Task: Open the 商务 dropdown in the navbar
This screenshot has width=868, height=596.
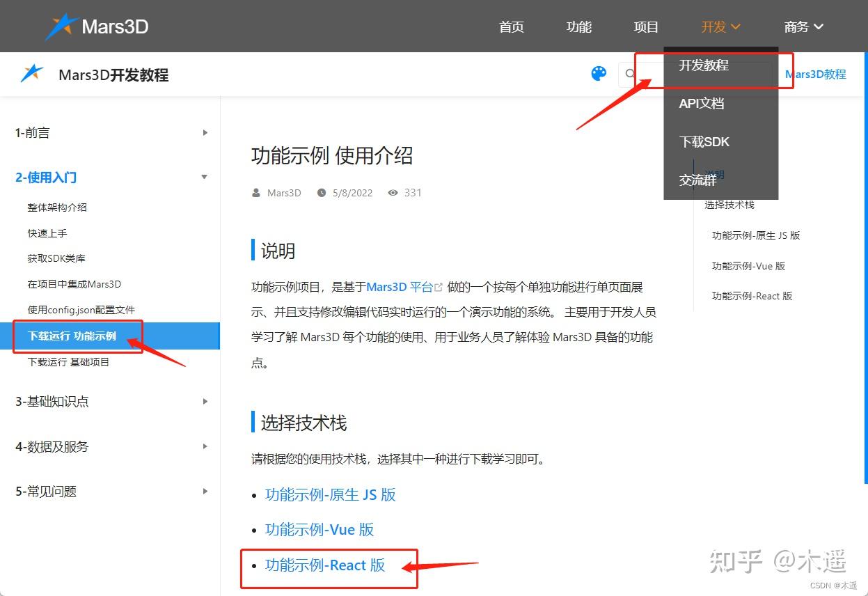Action: 803,26
